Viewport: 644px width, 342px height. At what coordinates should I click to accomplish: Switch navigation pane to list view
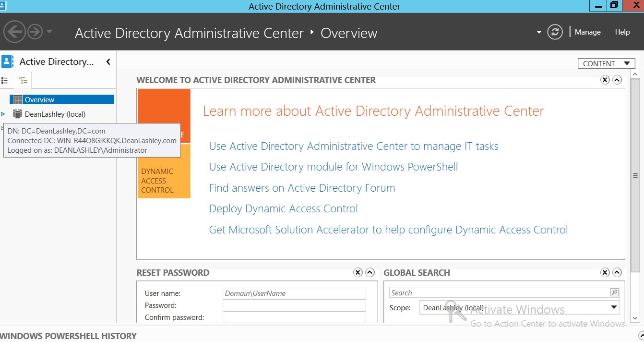tap(5, 81)
